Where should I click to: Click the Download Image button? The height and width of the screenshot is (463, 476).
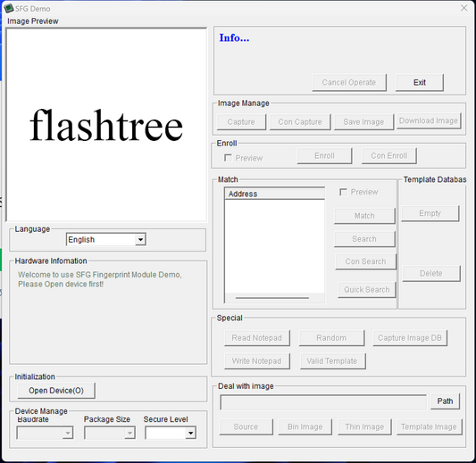point(429,120)
